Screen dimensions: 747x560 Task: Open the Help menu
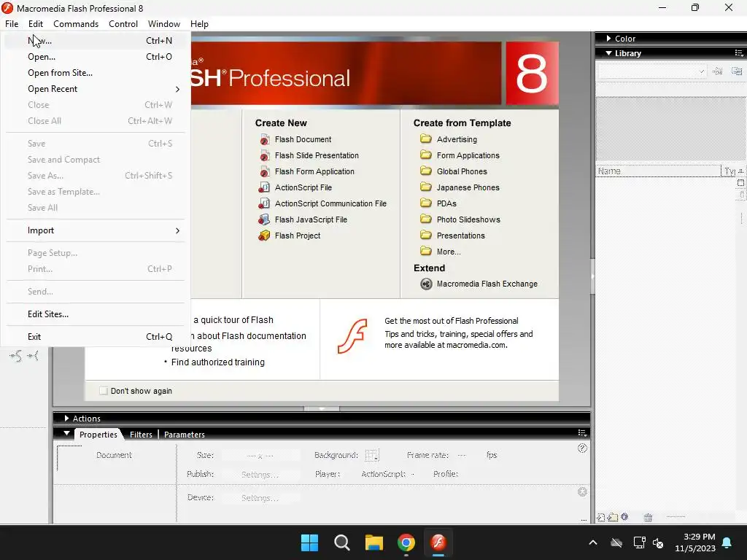[199, 24]
